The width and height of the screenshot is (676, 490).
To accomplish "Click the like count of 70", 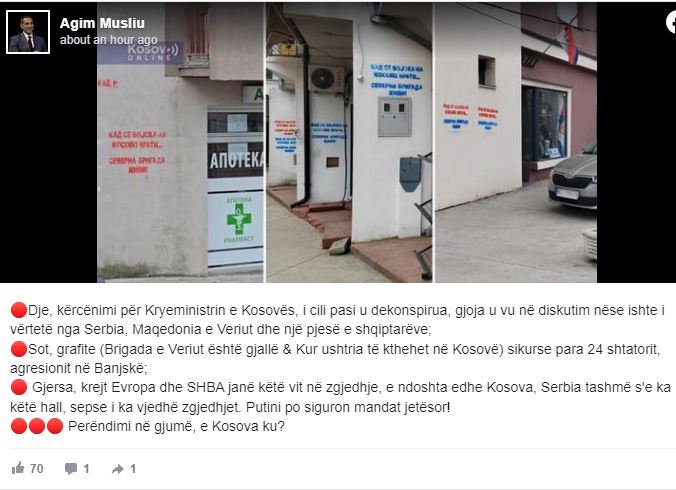I will [x=37, y=469].
